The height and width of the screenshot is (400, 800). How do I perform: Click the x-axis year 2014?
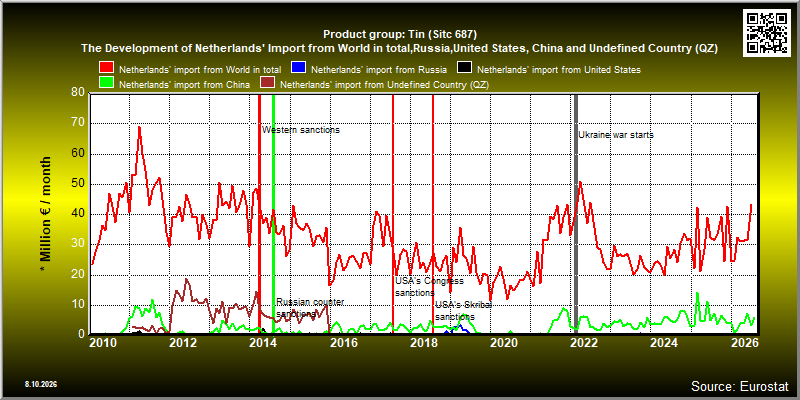pyautogui.click(x=263, y=342)
